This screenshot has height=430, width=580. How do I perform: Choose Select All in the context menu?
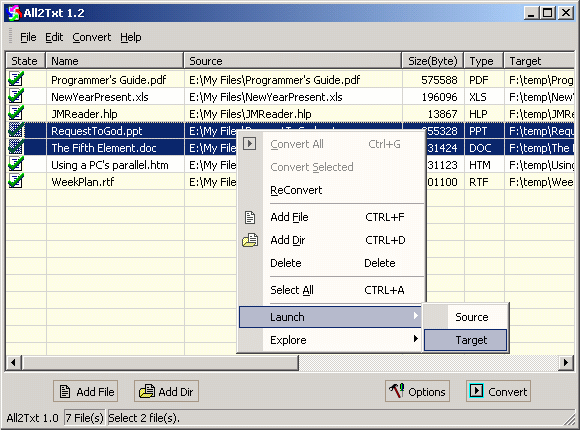pyautogui.click(x=292, y=290)
